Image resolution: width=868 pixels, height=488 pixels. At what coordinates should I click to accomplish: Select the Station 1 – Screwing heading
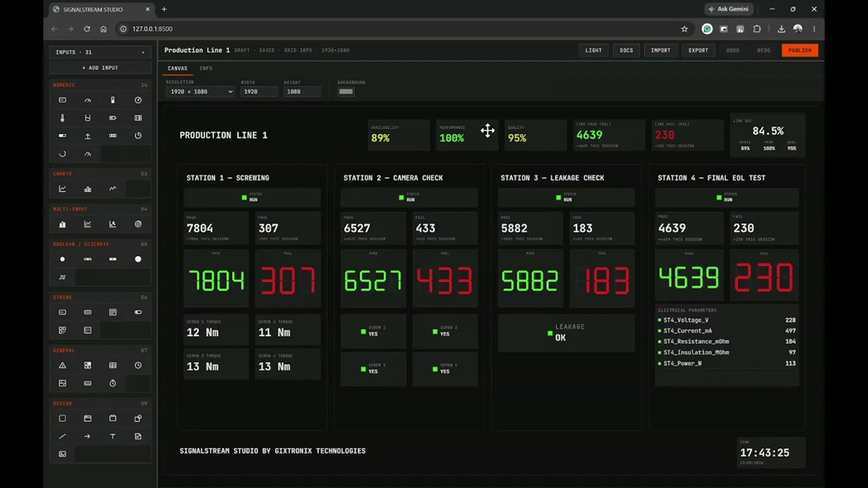(228, 178)
